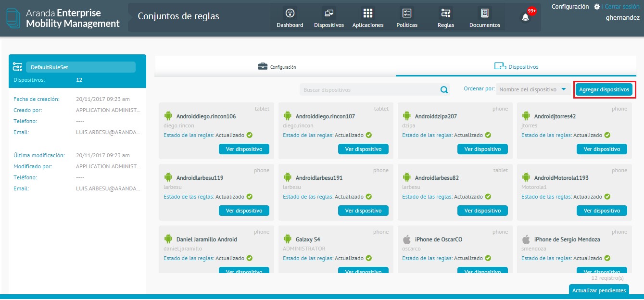Click Estado de las reglas link for Androidjtorres42
The height and width of the screenshot is (300, 644).
546,135
